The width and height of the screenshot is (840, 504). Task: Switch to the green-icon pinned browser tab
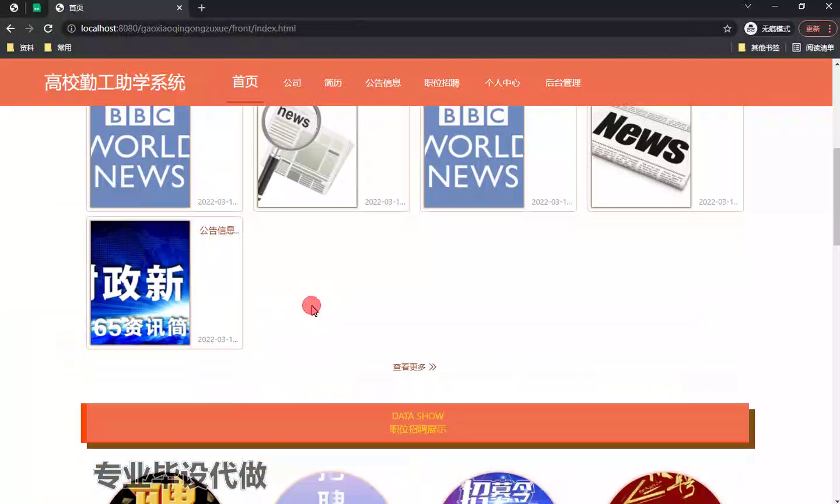[36, 8]
